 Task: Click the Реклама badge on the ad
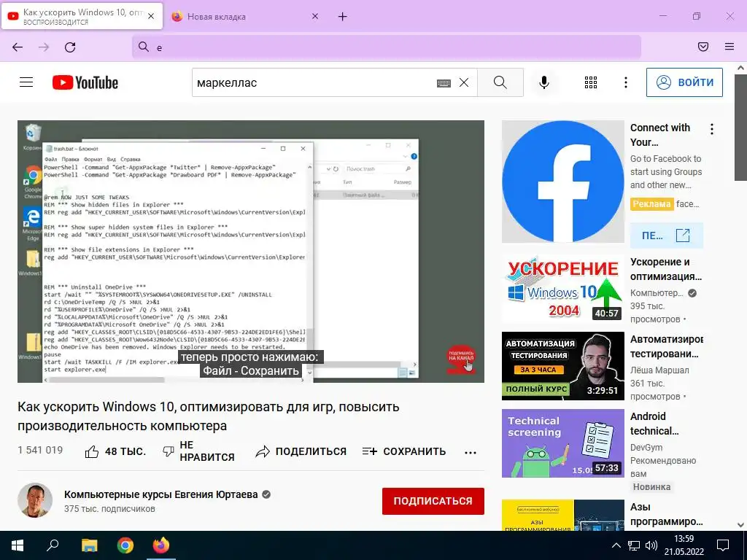click(651, 204)
